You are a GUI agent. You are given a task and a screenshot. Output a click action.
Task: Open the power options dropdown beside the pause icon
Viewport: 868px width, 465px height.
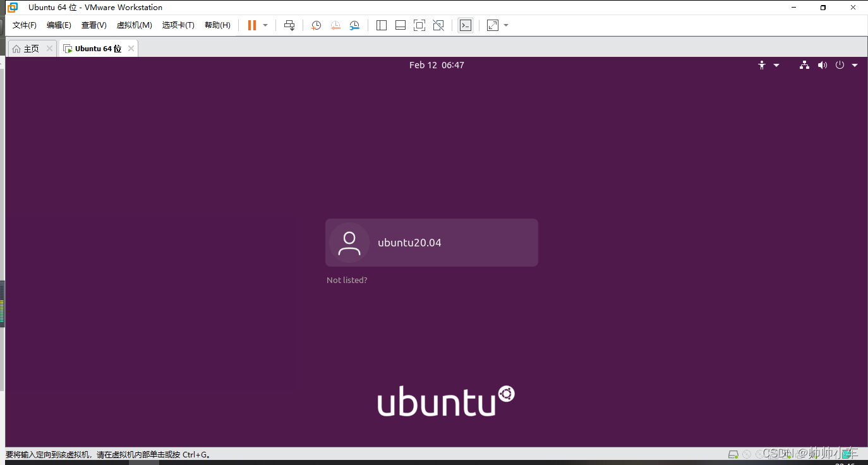click(265, 25)
